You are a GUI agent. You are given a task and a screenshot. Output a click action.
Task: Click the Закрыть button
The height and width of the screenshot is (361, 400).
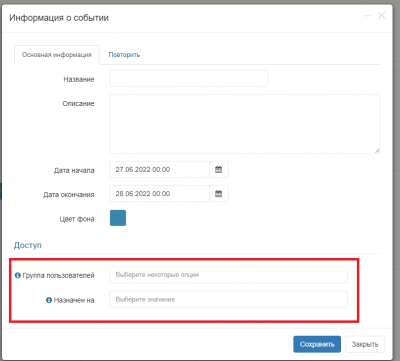(x=365, y=344)
